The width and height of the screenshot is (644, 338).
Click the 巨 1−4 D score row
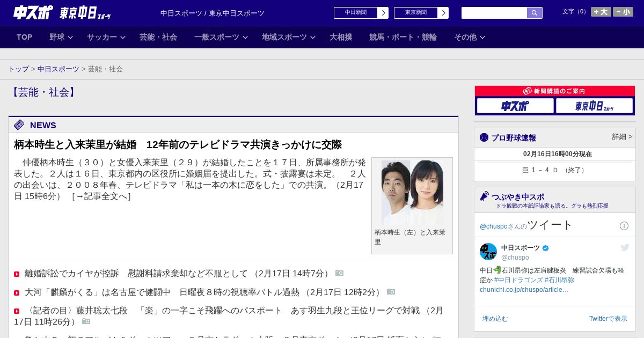[555, 170]
